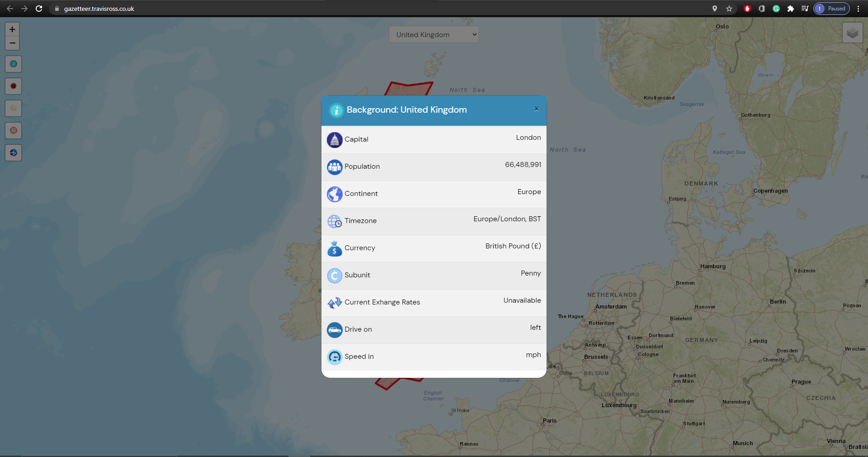
Task: Open the Chrome three-dot menu
Action: (x=858, y=9)
